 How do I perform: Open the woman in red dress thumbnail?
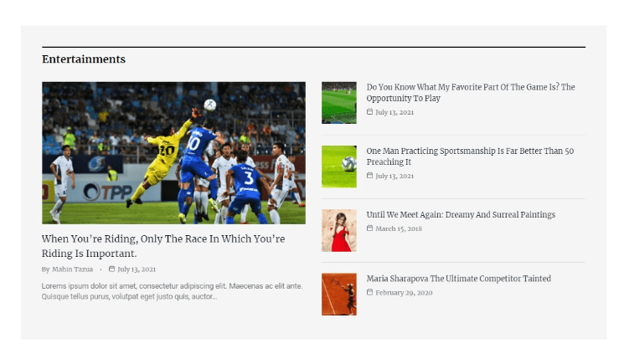click(x=338, y=230)
